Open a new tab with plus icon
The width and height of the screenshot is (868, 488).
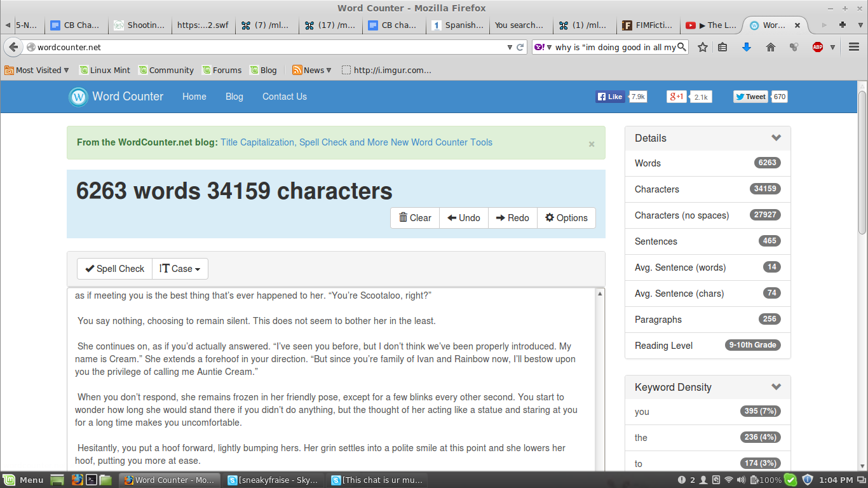[843, 25]
